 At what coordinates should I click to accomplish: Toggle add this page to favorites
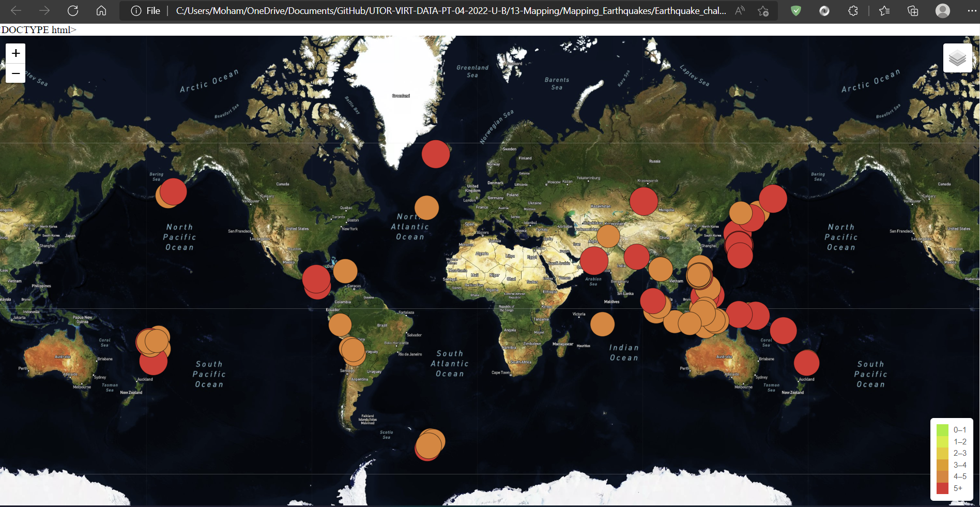click(x=763, y=10)
